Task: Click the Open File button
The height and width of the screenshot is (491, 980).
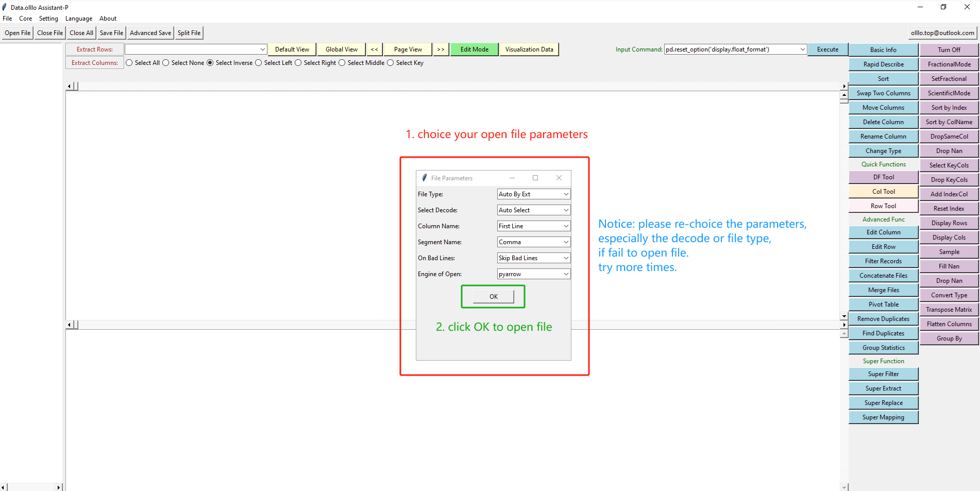Action: tap(18, 33)
